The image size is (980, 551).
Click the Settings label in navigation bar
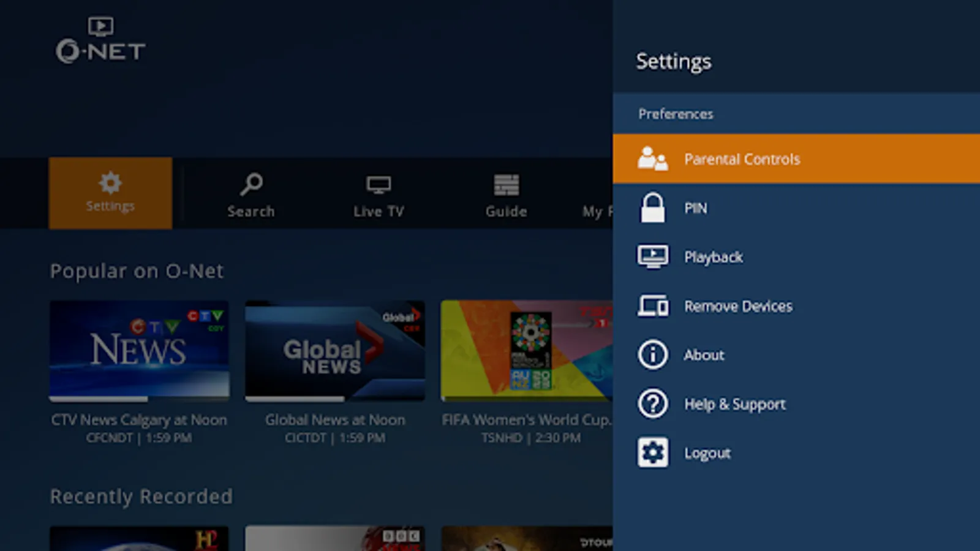click(110, 206)
